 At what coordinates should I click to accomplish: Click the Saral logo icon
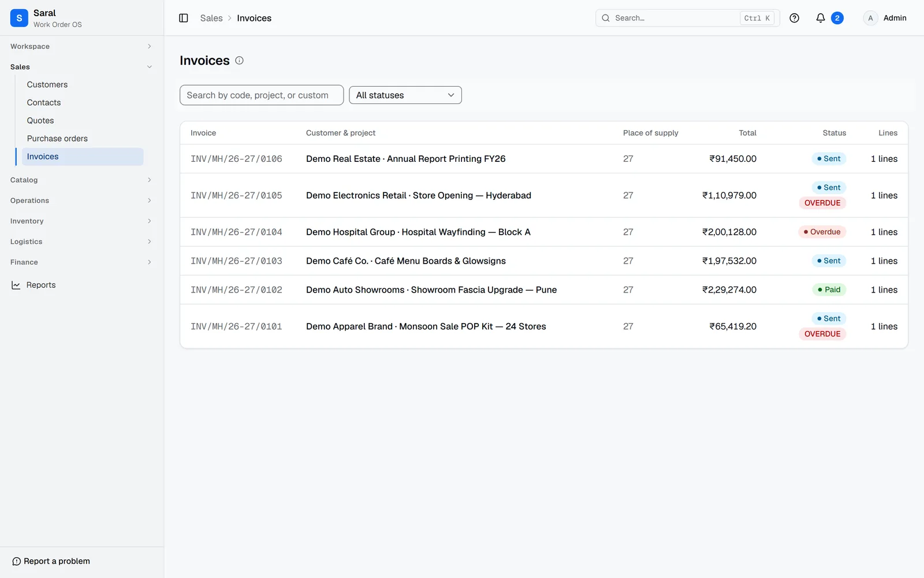19,18
